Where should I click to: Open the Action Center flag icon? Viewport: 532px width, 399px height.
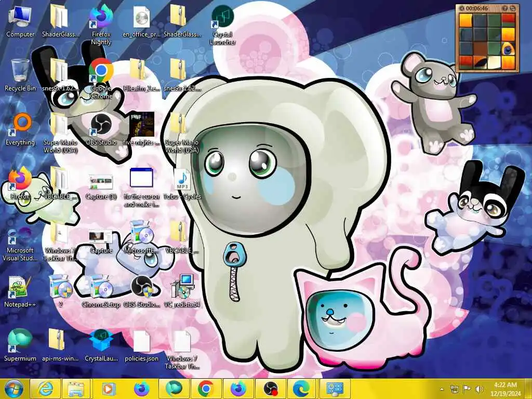click(467, 389)
